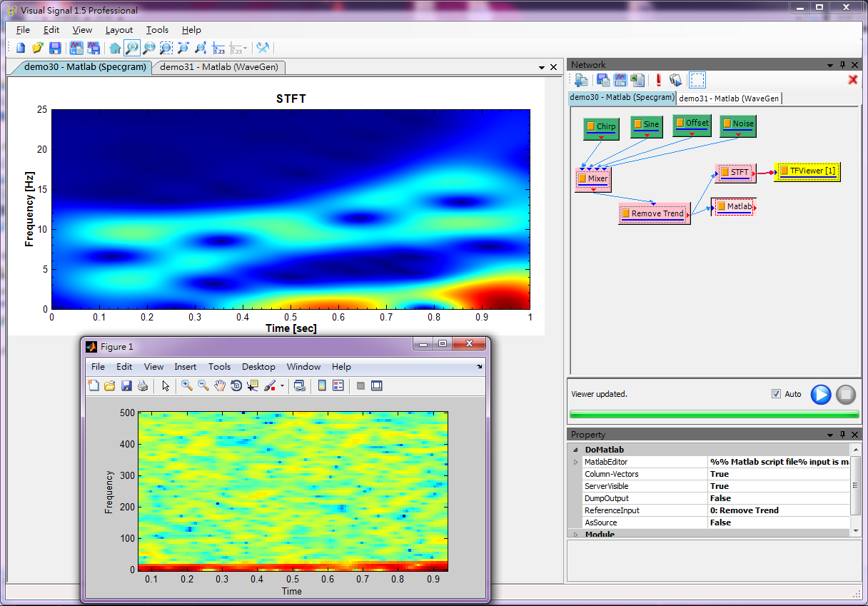Screen dimensions: 868x606
Task: Click the blue Run play button
Action: (x=821, y=394)
